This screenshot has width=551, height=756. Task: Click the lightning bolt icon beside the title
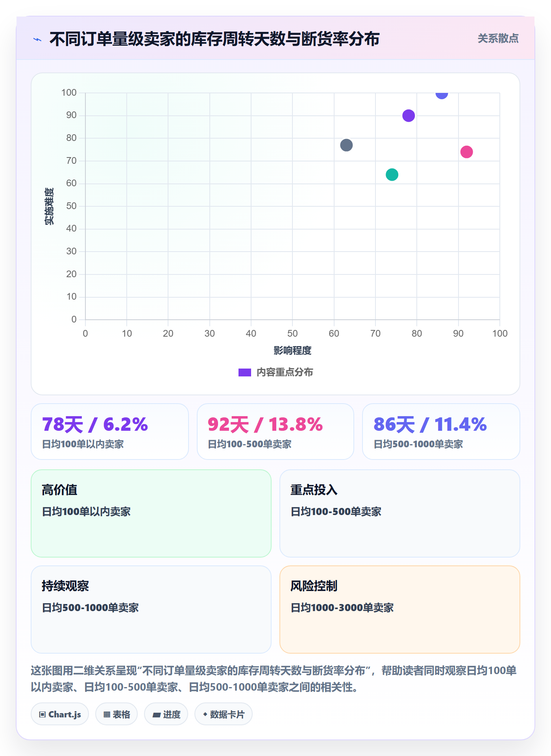37,39
